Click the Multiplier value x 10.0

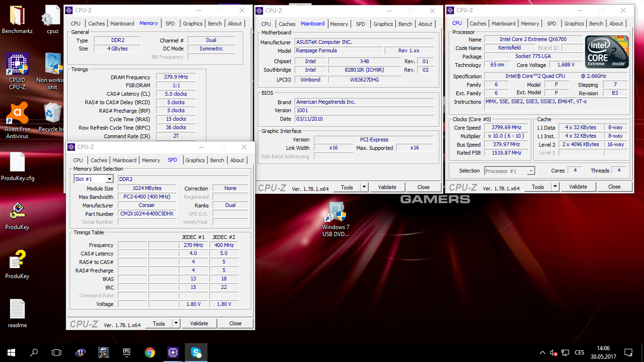(x=508, y=136)
